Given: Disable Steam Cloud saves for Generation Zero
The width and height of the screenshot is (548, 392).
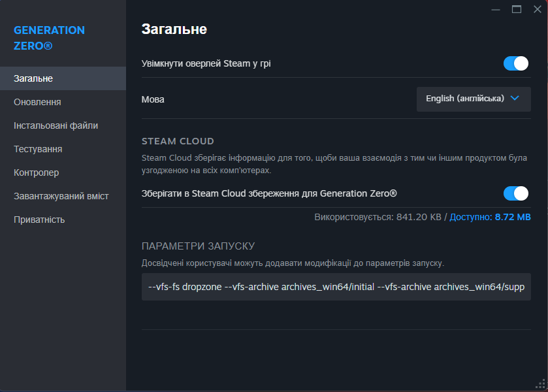Looking at the screenshot, I should pos(515,193).
